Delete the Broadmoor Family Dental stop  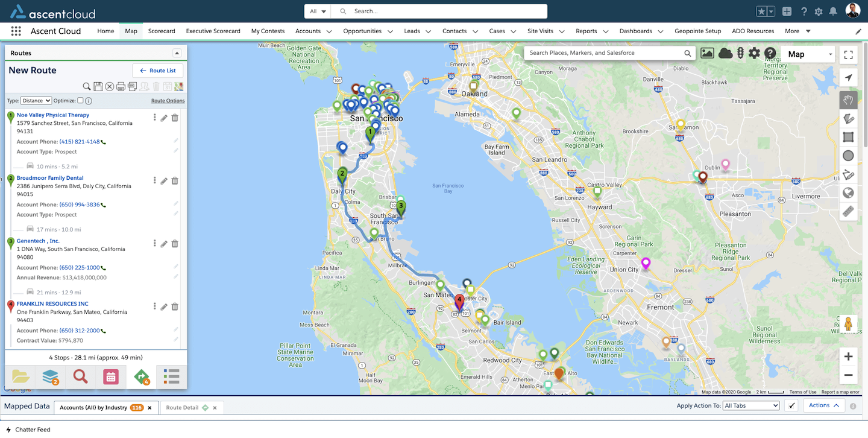coord(175,181)
